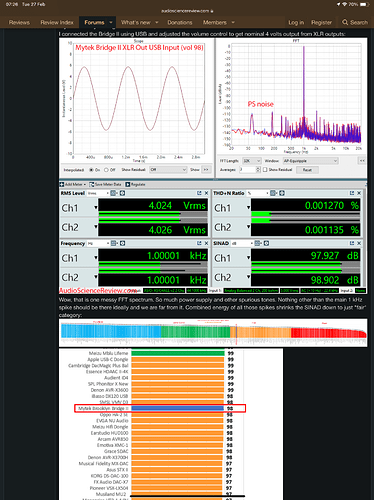Open the FFT Window AP-Equiripple dropdown
This screenshot has height=500, width=374.
coord(310,161)
